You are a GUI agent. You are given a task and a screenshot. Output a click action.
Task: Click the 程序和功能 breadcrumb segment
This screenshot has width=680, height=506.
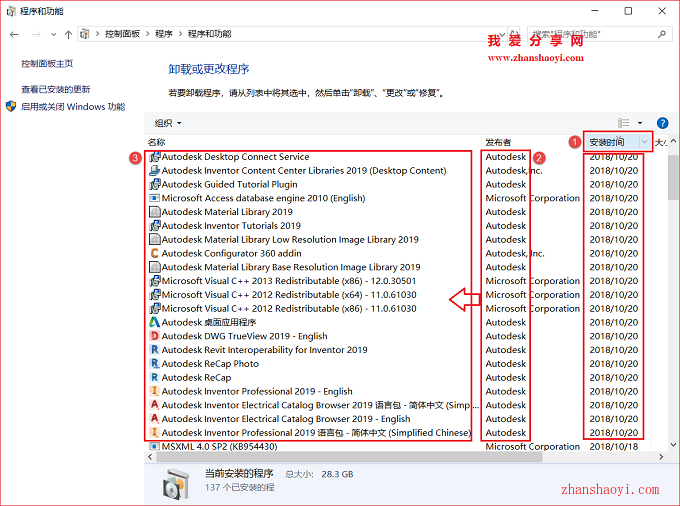pos(209,34)
